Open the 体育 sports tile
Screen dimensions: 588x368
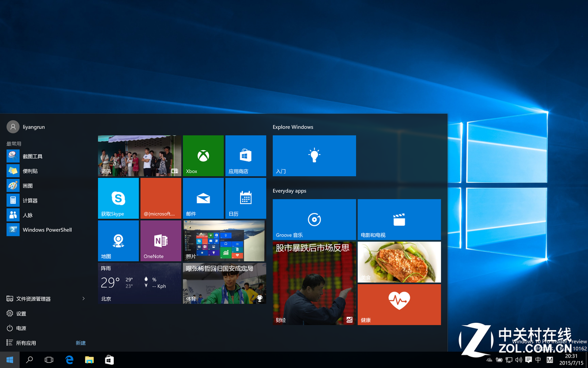coord(224,283)
